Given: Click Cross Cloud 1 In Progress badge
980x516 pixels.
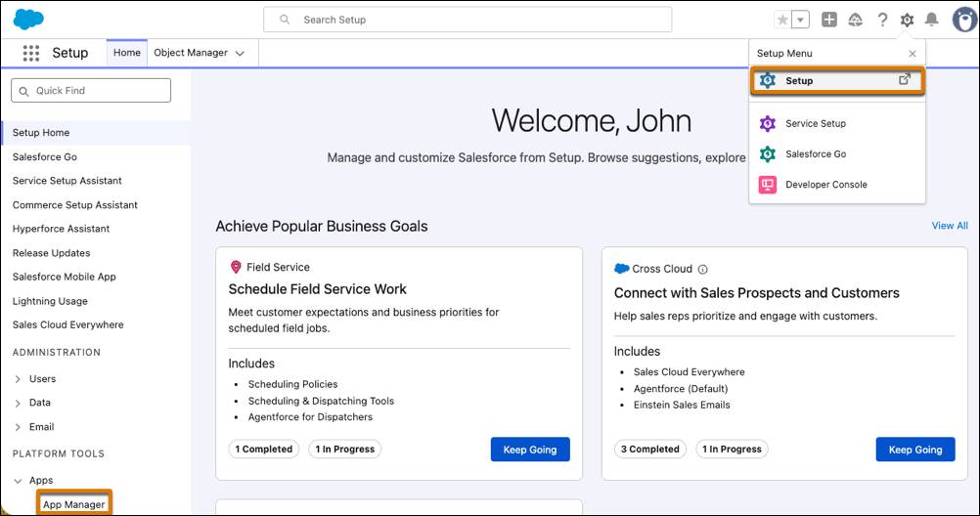Looking at the screenshot, I should pos(732,450).
